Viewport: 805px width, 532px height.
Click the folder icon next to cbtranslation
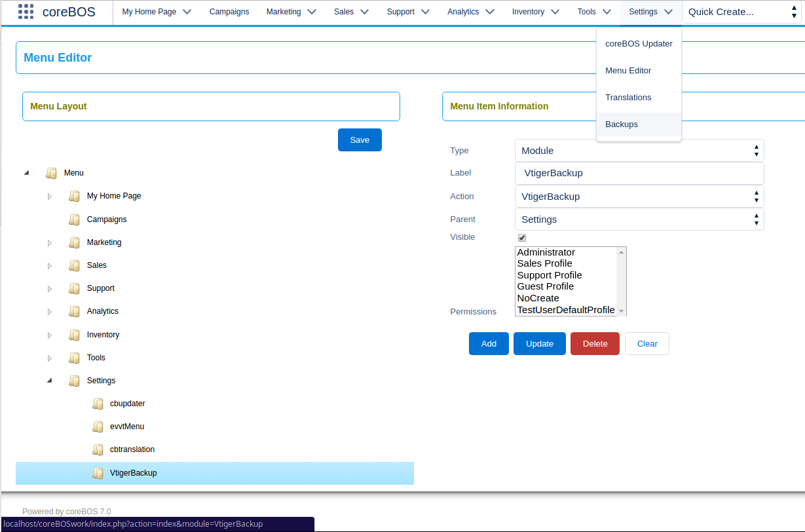point(98,449)
